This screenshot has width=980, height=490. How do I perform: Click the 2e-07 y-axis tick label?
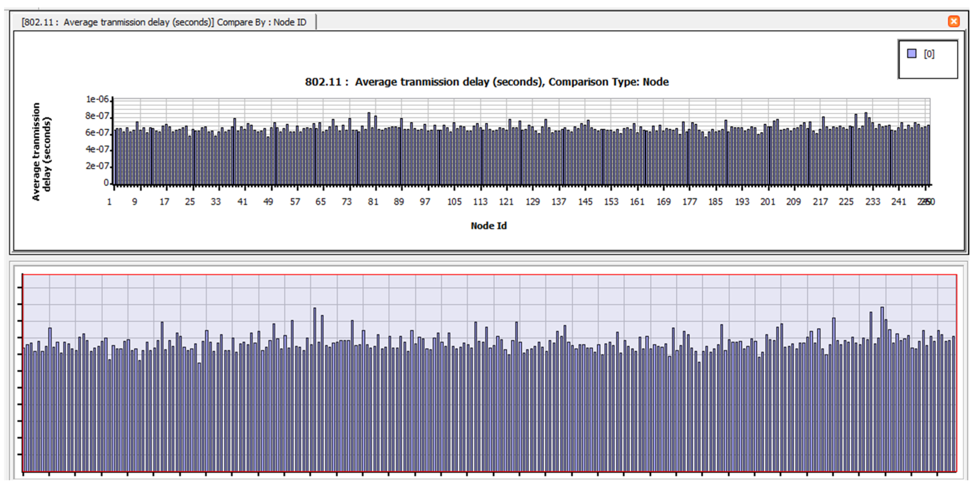97,166
